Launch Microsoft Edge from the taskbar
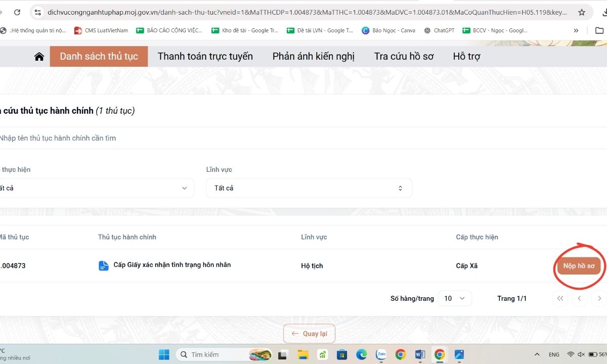 coord(361,354)
